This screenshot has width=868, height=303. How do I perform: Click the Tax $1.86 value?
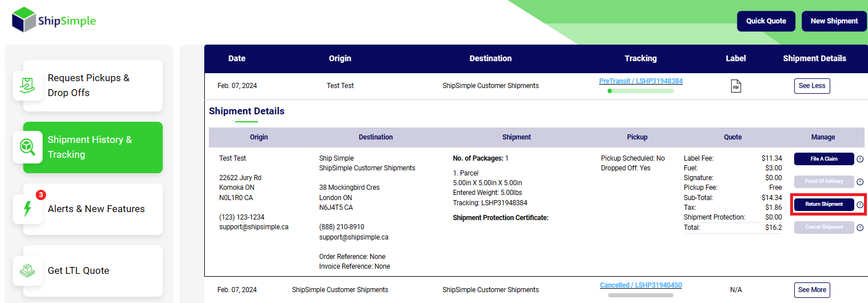(x=773, y=208)
